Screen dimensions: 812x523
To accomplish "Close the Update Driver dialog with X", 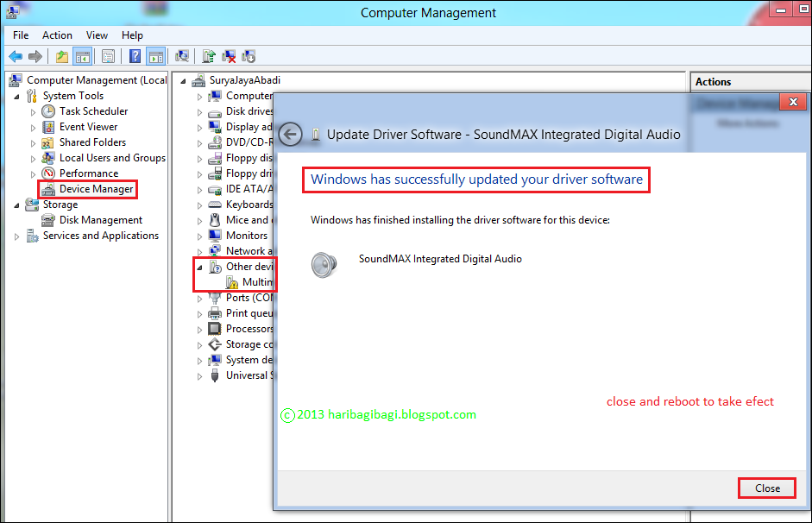I will pos(793,102).
